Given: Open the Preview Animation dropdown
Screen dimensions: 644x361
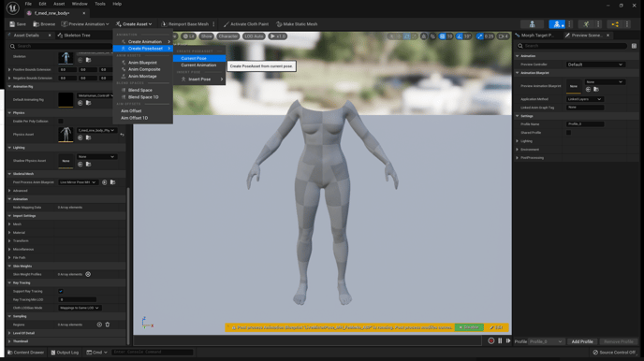Looking at the screenshot, I should [85, 24].
